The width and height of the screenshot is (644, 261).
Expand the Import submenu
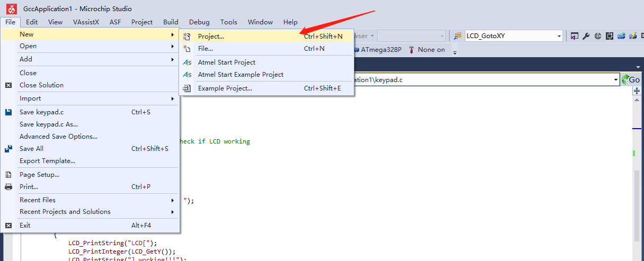click(x=90, y=98)
